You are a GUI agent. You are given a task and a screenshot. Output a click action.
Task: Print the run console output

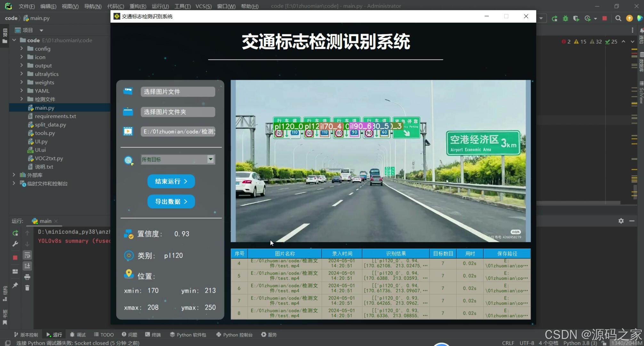coord(27,277)
